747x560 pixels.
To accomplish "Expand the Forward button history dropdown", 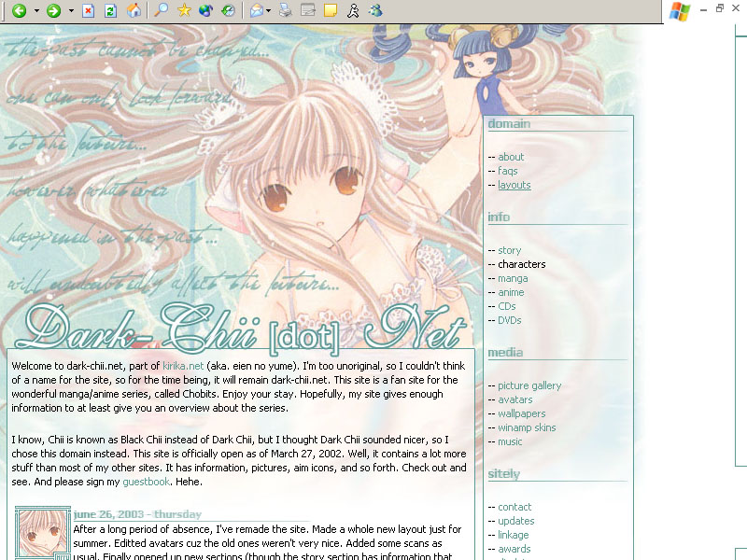I will [x=71, y=11].
